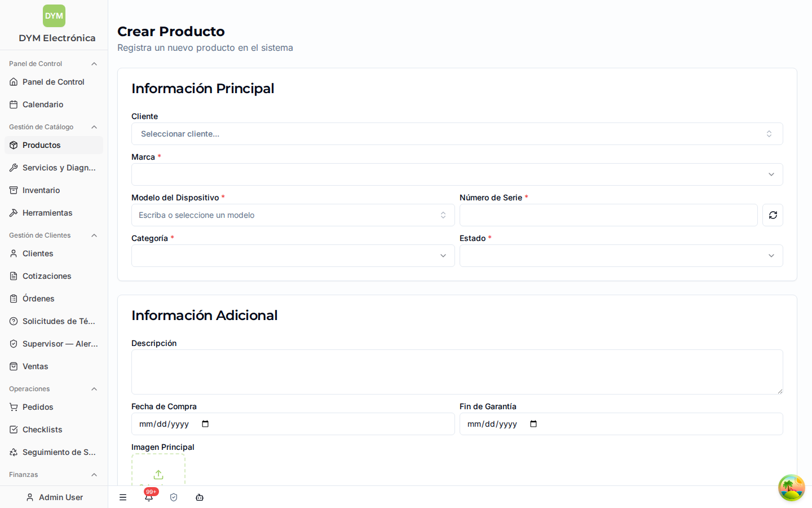This screenshot has width=812, height=508.
Task: Click the tropical island floating icon
Action: click(792, 488)
